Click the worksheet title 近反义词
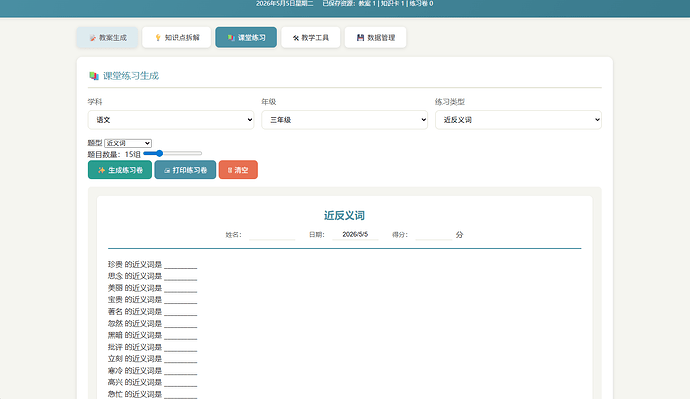Screen dimensions: 690x399 tap(345, 216)
